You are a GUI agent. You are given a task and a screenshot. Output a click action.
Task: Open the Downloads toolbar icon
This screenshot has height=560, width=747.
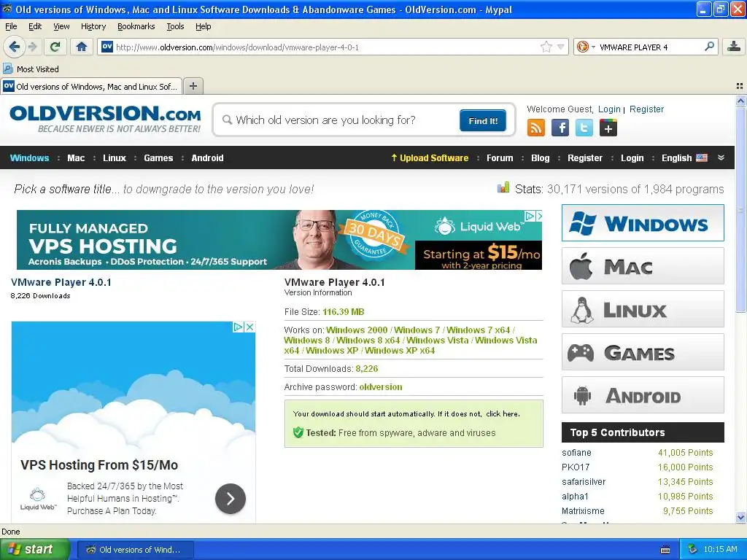click(x=734, y=47)
